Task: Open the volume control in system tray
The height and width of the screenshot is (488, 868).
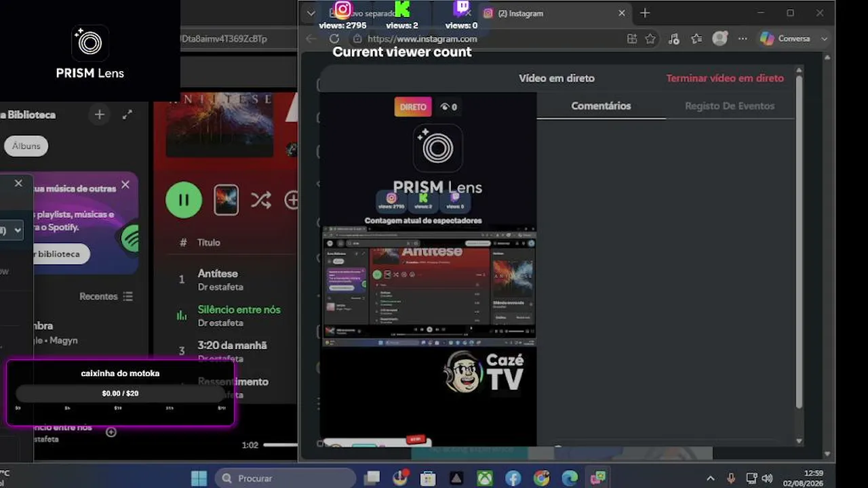Action: 767,478
